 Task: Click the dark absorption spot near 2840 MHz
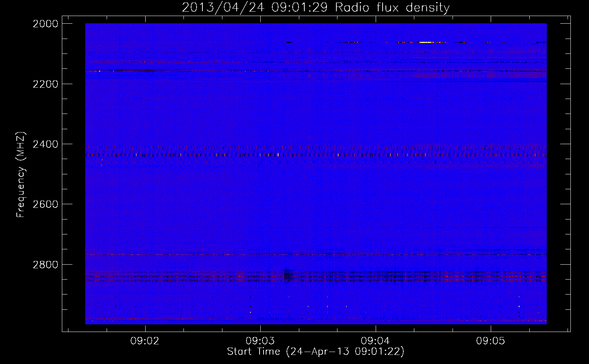coord(286,275)
